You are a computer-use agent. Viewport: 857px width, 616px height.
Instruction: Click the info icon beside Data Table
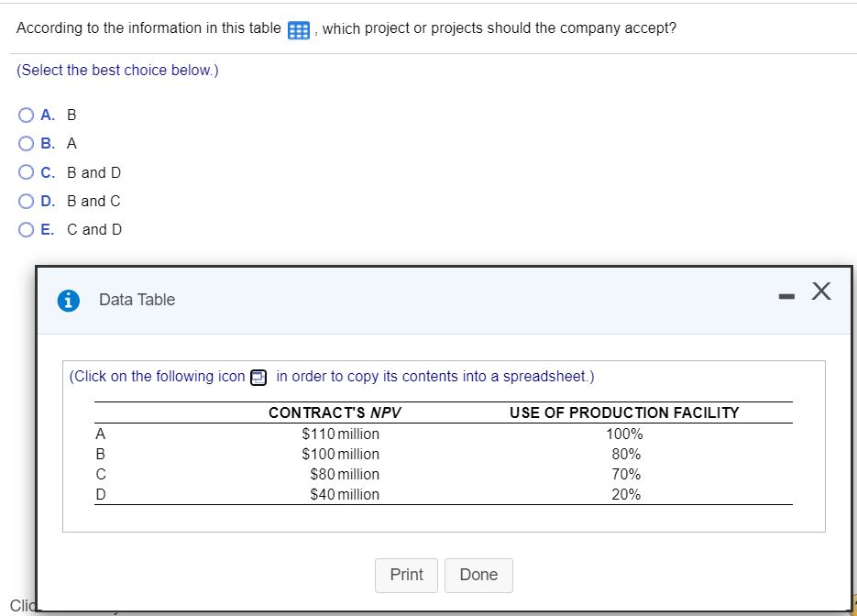(68, 300)
